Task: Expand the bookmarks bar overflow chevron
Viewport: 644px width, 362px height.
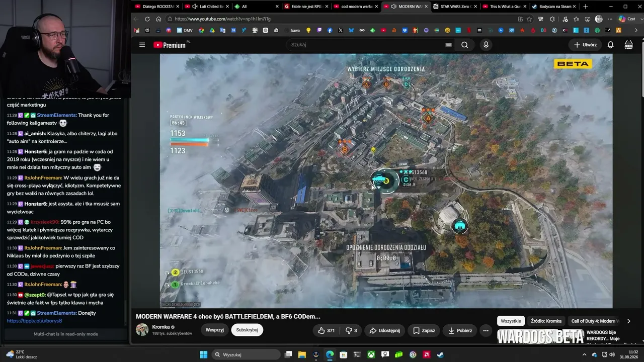Action: click(x=636, y=30)
